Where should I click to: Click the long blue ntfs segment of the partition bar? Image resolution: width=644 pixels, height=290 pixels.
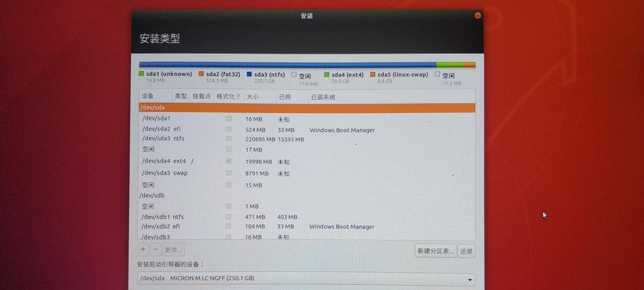288,65
